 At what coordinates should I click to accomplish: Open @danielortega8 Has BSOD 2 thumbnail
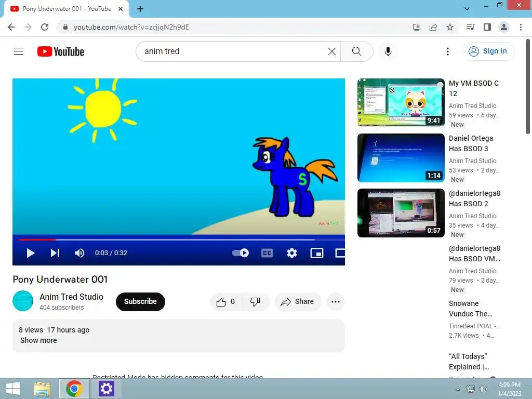point(401,213)
